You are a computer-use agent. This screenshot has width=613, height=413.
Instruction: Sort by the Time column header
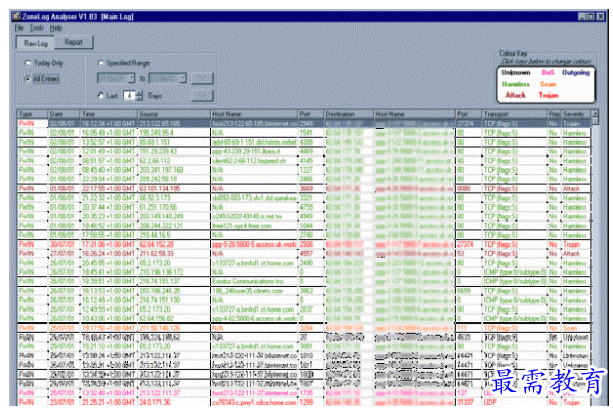[x=109, y=114]
